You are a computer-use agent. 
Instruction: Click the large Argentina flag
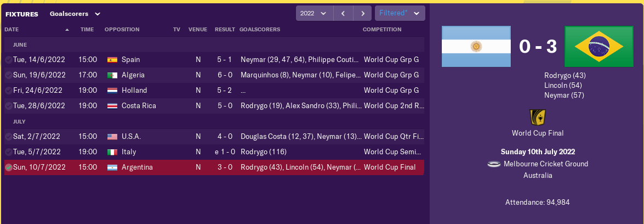coord(476,47)
